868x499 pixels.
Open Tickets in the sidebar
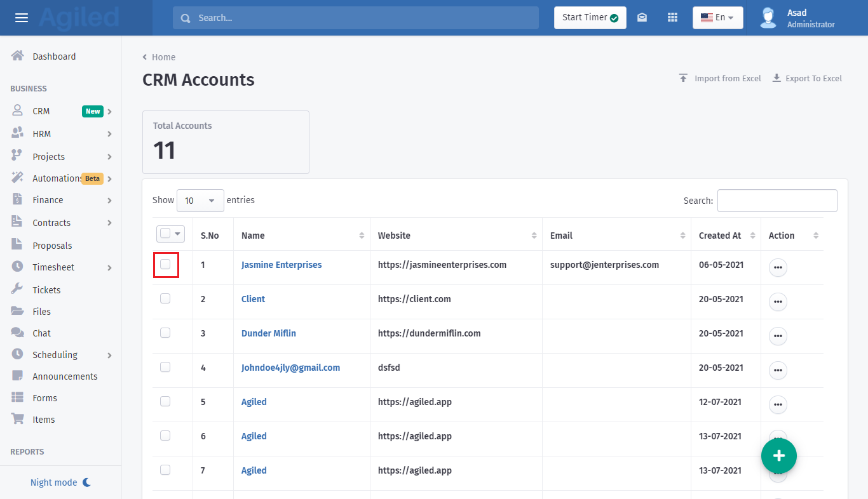(x=46, y=290)
